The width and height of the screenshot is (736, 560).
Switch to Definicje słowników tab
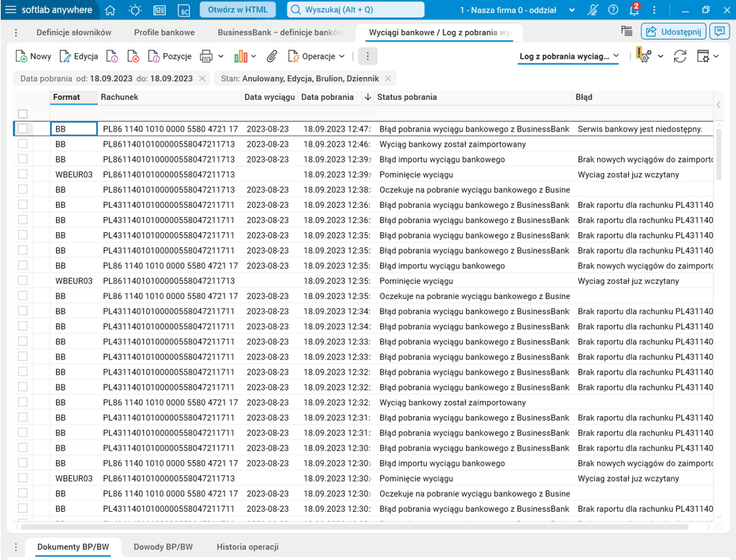pyautogui.click(x=74, y=32)
